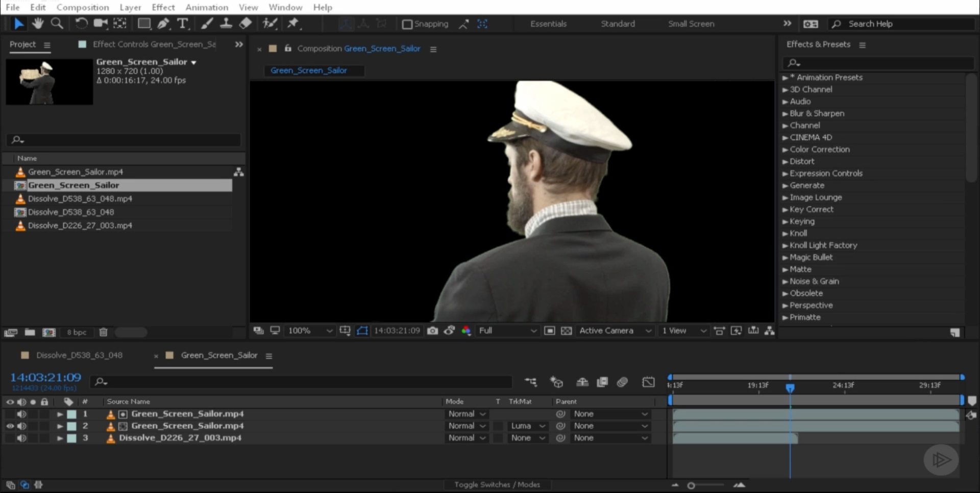Select the Rotation tool

pyautogui.click(x=81, y=24)
